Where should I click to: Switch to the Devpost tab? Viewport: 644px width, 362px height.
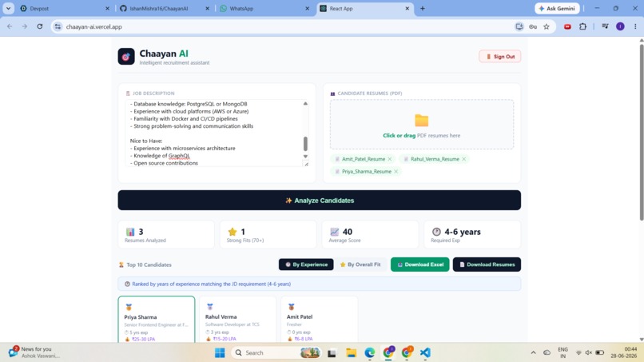click(x=65, y=8)
